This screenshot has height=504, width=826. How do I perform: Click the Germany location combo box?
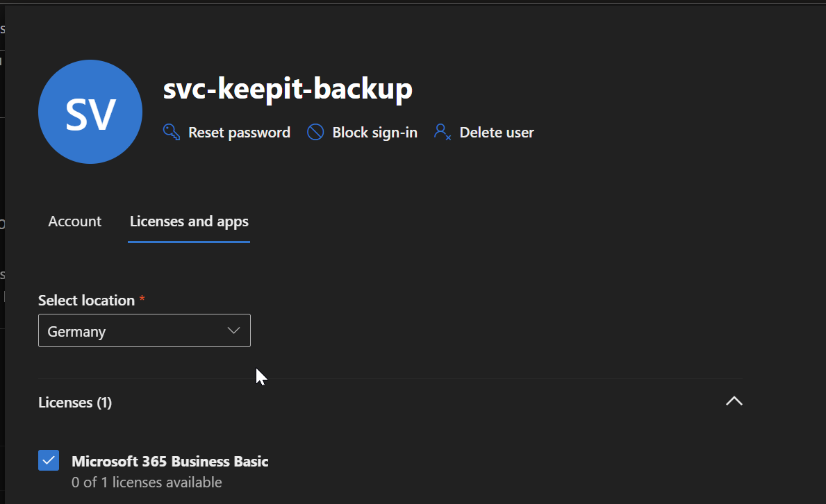click(x=132, y=331)
